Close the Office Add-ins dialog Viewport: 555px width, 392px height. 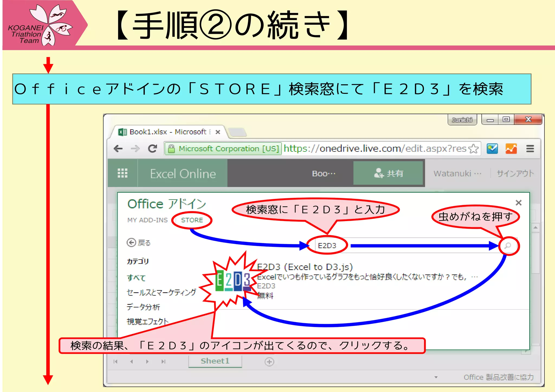(x=518, y=203)
